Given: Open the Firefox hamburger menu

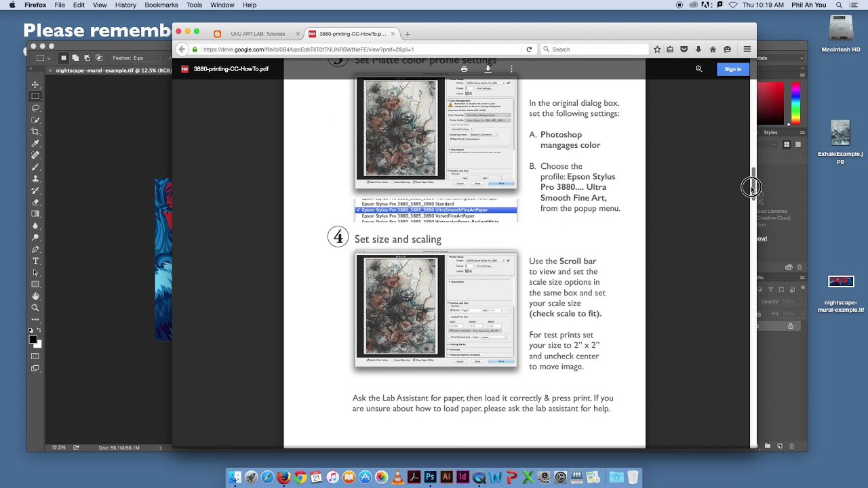Looking at the screenshot, I should [x=747, y=49].
